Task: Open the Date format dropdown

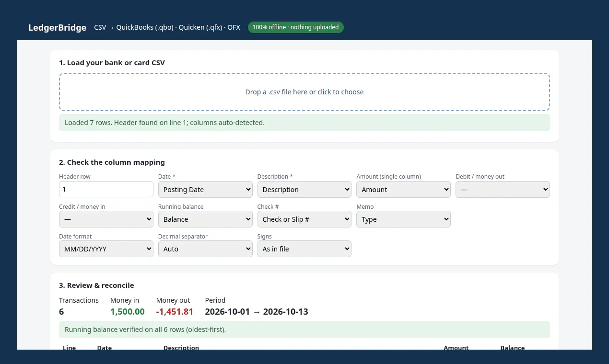Action: [106, 249]
